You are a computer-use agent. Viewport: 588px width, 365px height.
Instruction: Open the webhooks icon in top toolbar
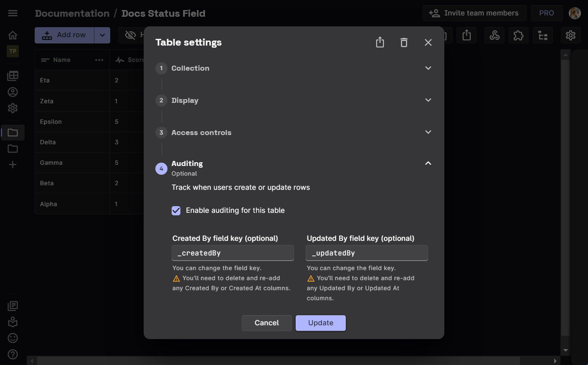pyautogui.click(x=494, y=36)
